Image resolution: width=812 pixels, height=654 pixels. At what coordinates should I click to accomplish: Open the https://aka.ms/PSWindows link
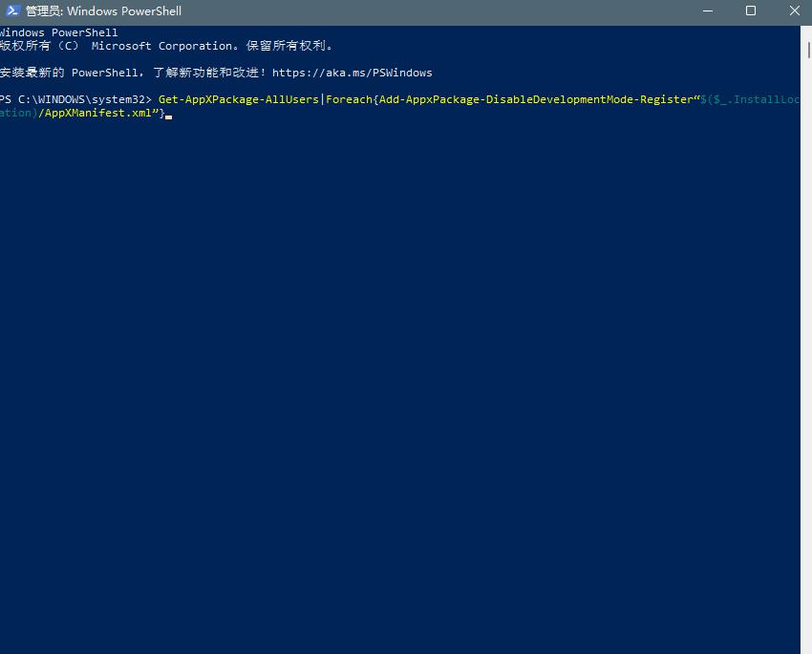[352, 73]
